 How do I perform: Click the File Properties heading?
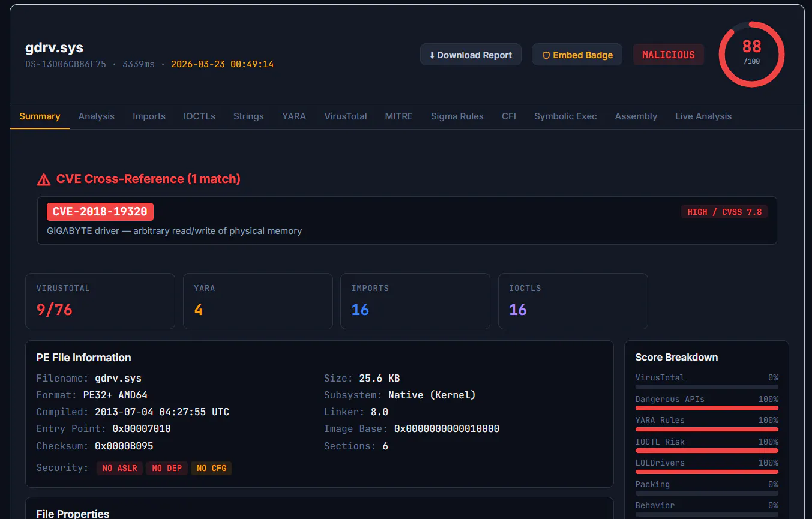coord(73,514)
